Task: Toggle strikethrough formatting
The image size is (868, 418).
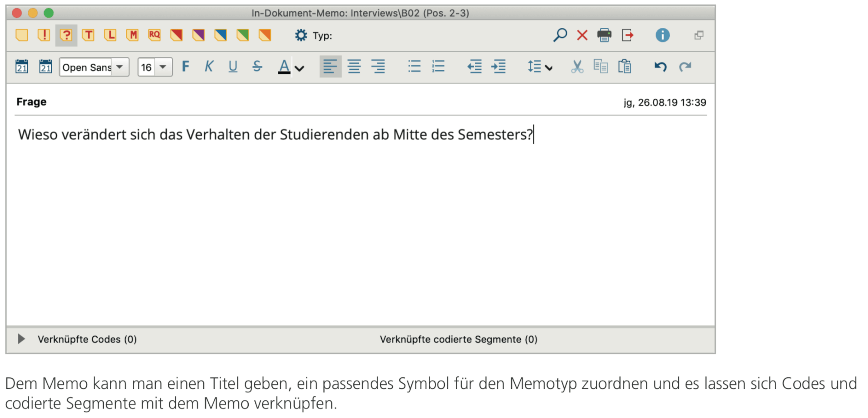Action: coord(257,66)
